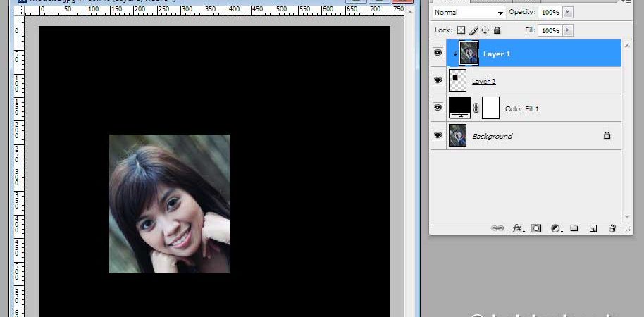Toggle lock transparent pixels icon
The width and height of the screenshot is (644, 317).
pyautogui.click(x=462, y=30)
